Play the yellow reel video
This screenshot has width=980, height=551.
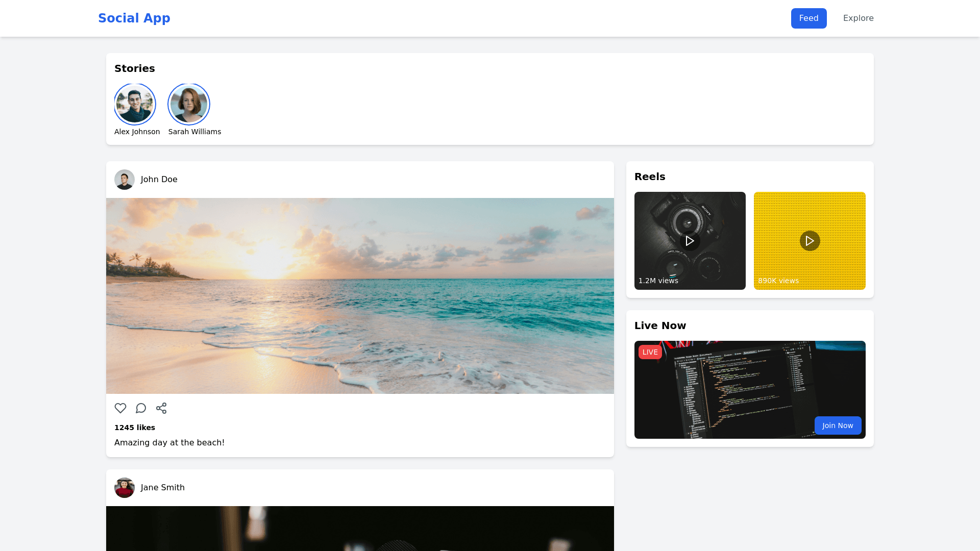[x=810, y=241]
